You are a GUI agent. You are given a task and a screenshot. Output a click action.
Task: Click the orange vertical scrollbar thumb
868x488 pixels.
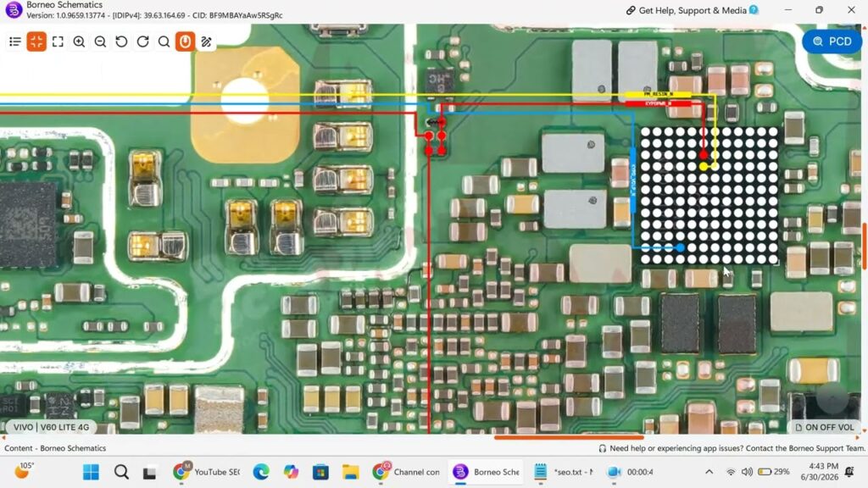[x=865, y=245]
